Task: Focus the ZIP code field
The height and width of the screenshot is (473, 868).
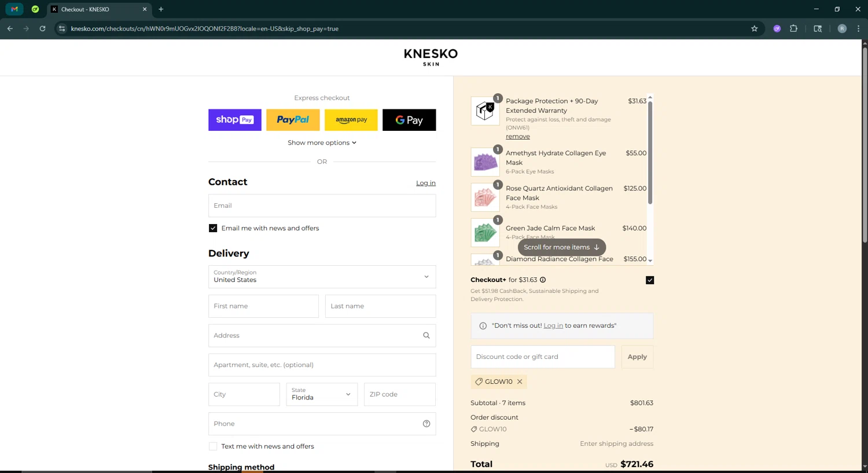Action: pyautogui.click(x=399, y=394)
